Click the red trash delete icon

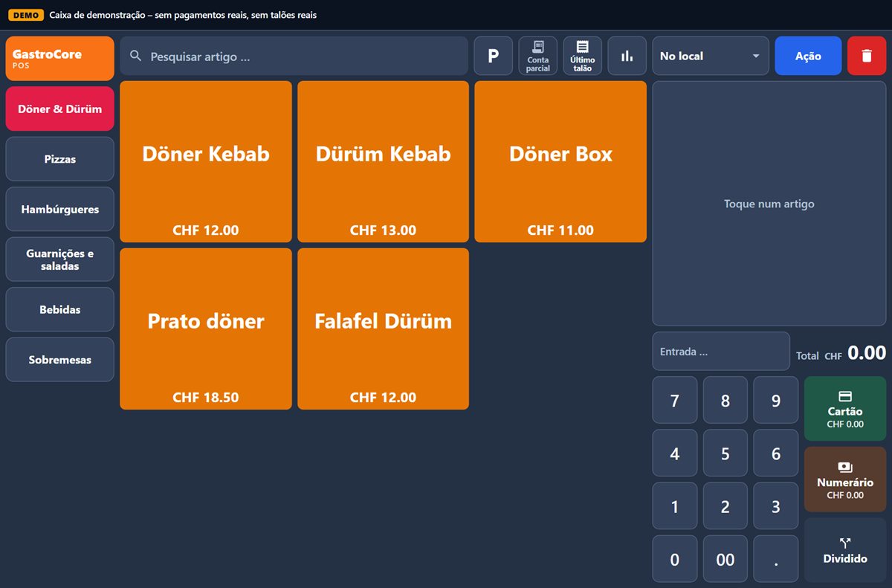pyautogui.click(x=867, y=56)
